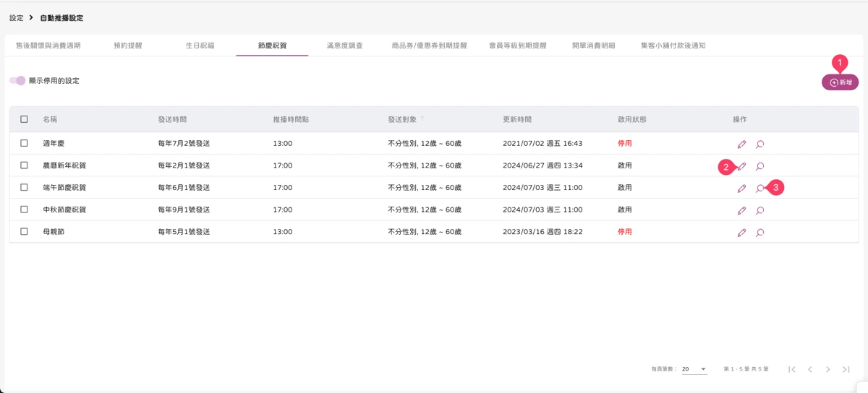Edit 母親節 row with pencil icon
Screen dimensions: 868x393
point(741,233)
